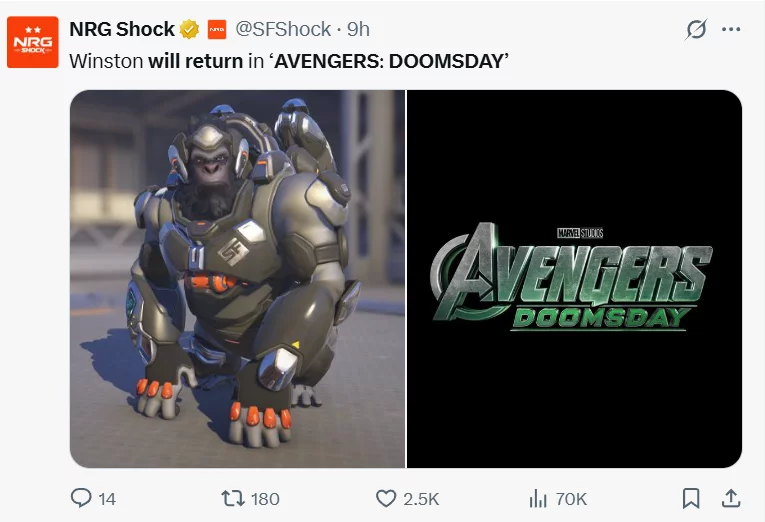Like the tweet with the heart icon
765x522 pixels.
(386, 499)
